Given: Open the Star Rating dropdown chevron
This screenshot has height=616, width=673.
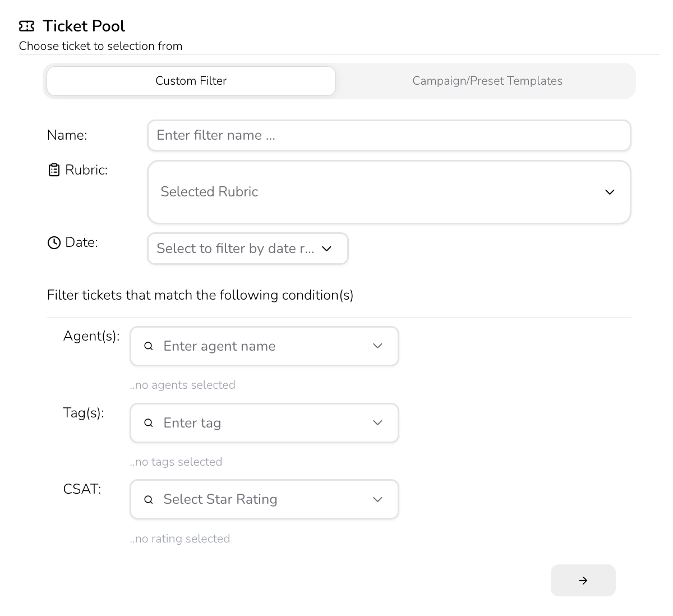Looking at the screenshot, I should (377, 499).
